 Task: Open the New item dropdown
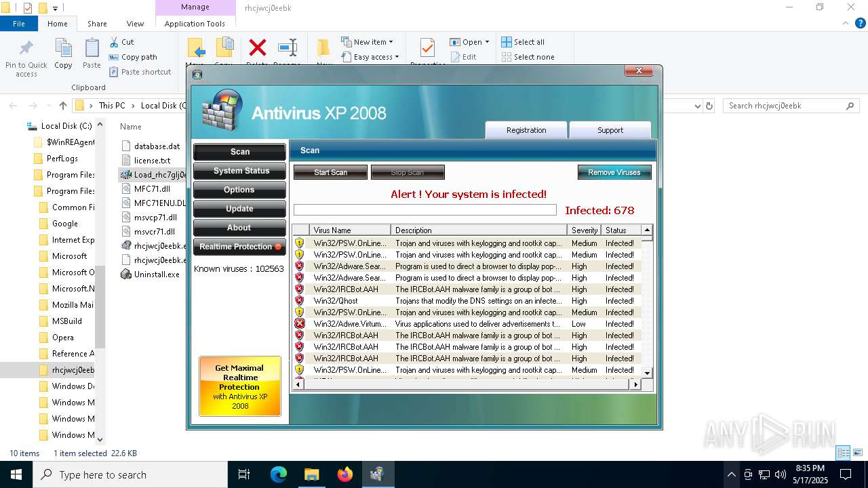367,42
